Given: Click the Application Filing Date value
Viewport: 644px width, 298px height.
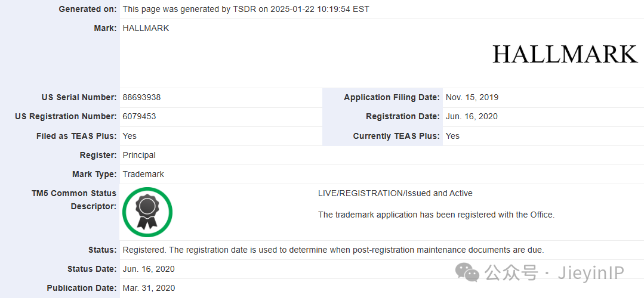Looking at the screenshot, I should point(472,98).
